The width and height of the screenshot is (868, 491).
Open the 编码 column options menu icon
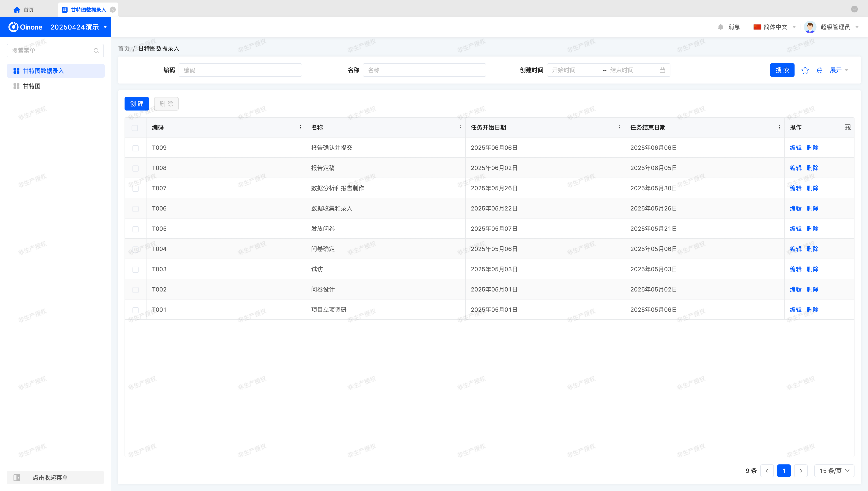(300, 127)
